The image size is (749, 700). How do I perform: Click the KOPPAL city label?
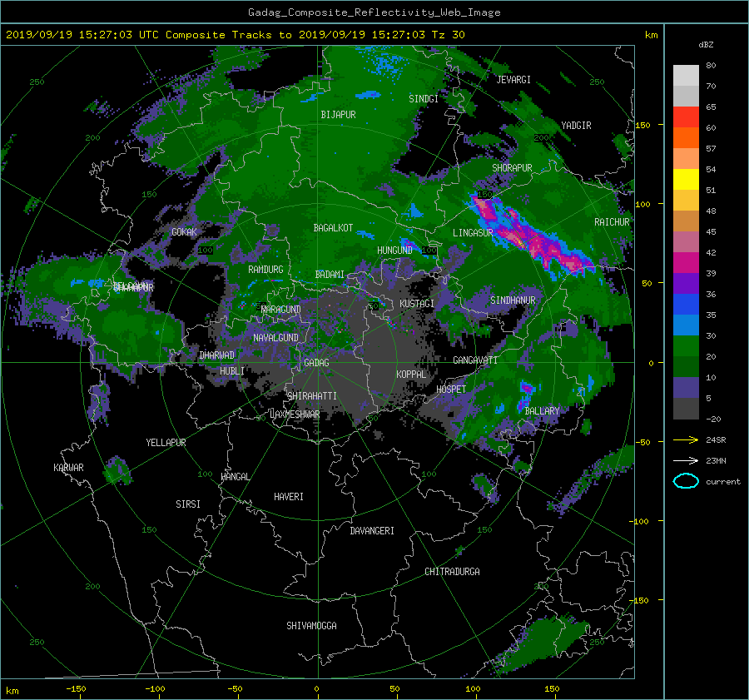[411, 374]
